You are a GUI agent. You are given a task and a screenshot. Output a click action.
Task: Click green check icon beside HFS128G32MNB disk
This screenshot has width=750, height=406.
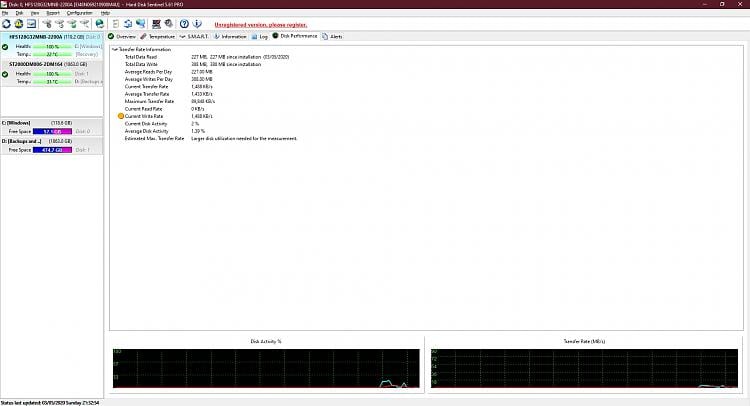(x=5, y=47)
